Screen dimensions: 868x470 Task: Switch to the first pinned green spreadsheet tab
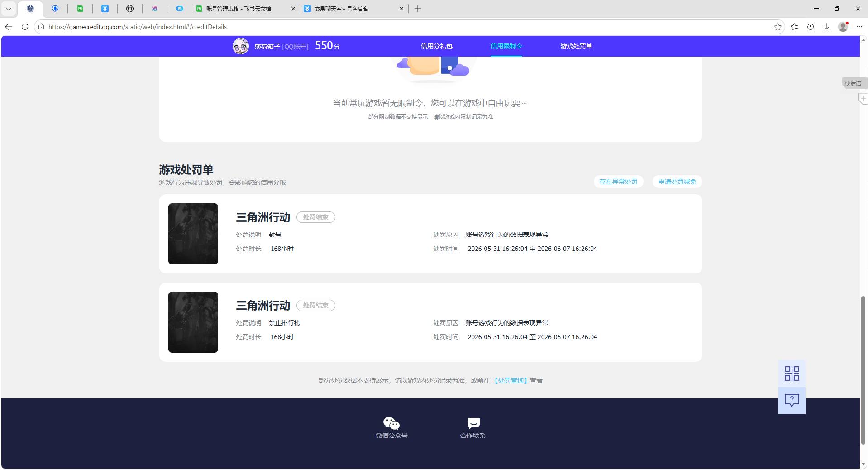coord(80,9)
